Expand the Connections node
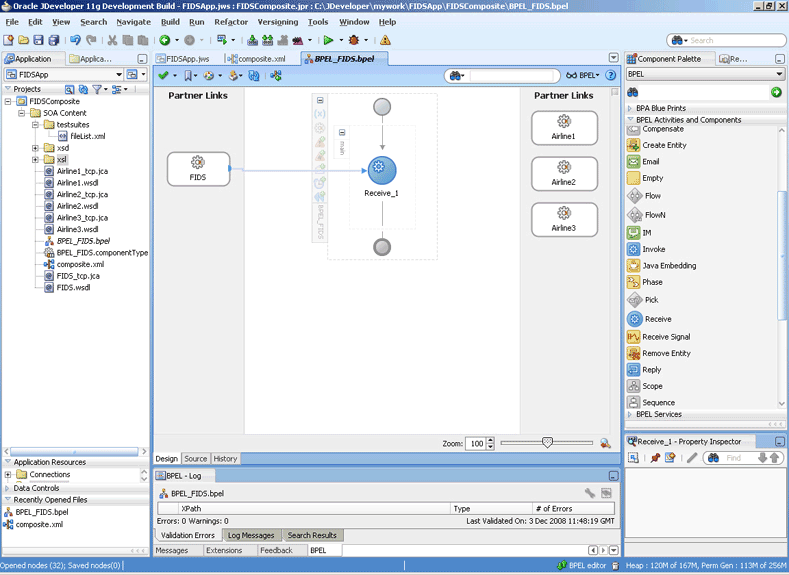 click(x=8, y=474)
